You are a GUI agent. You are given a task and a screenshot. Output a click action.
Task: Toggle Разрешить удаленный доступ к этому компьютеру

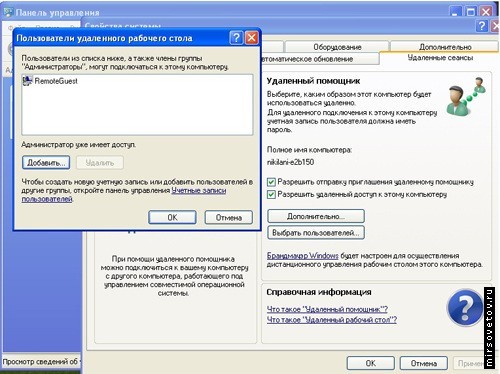[357, 194]
